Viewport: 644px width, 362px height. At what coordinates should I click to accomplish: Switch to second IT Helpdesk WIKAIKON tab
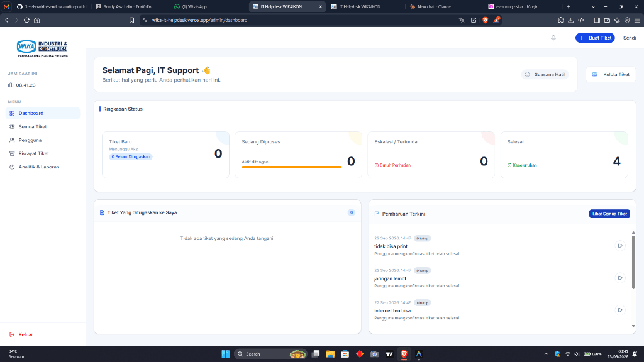[x=365, y=6]
